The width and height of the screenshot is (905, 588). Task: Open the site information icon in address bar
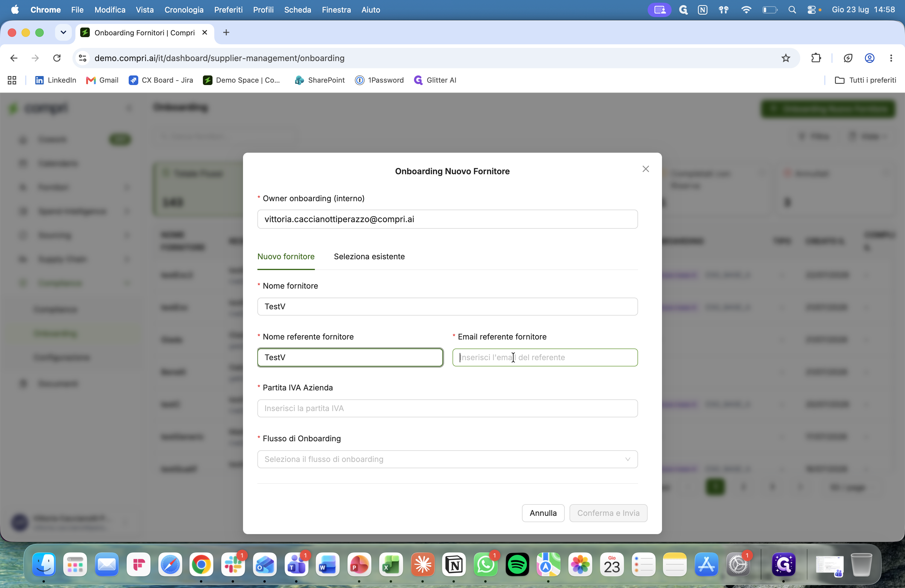[83, 58]
